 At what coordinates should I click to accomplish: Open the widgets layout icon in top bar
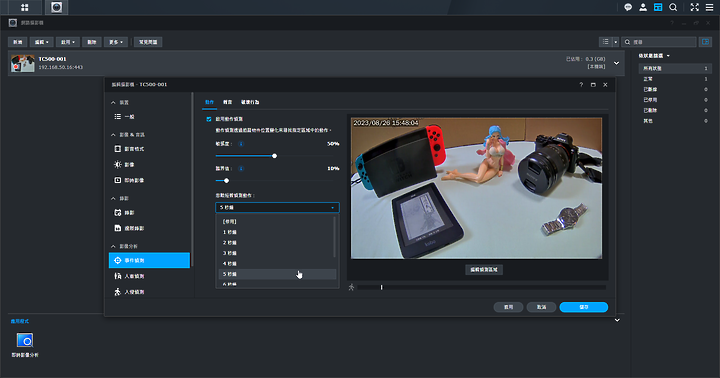point(658,7)
